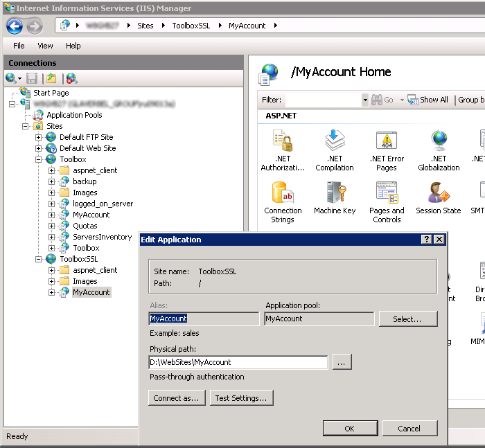Screen dimensions: 485x448
Task: Select Default FTP Site in tree
Action: 87,137
